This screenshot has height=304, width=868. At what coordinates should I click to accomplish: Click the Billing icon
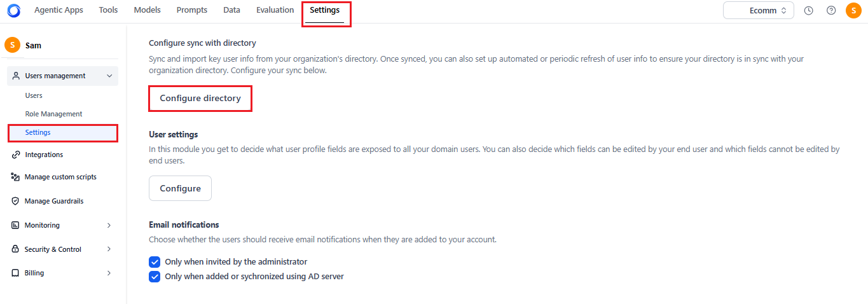16,273
